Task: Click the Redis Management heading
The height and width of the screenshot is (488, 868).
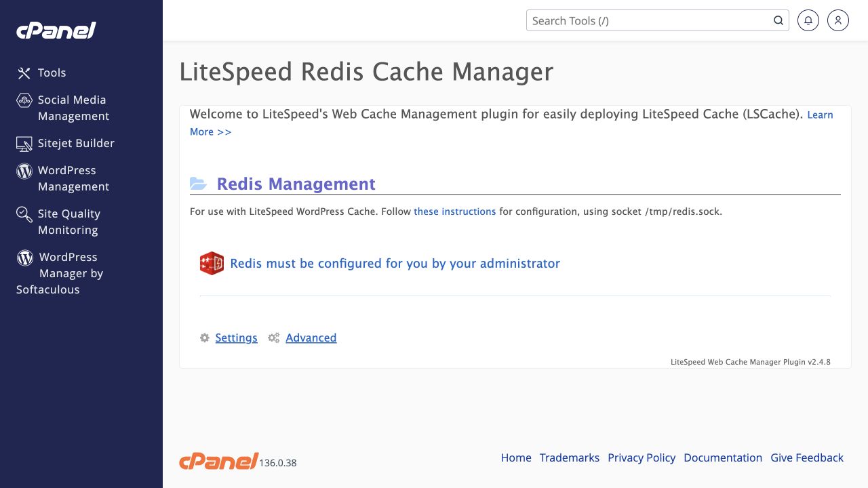Action: click(x=296, y=184)
